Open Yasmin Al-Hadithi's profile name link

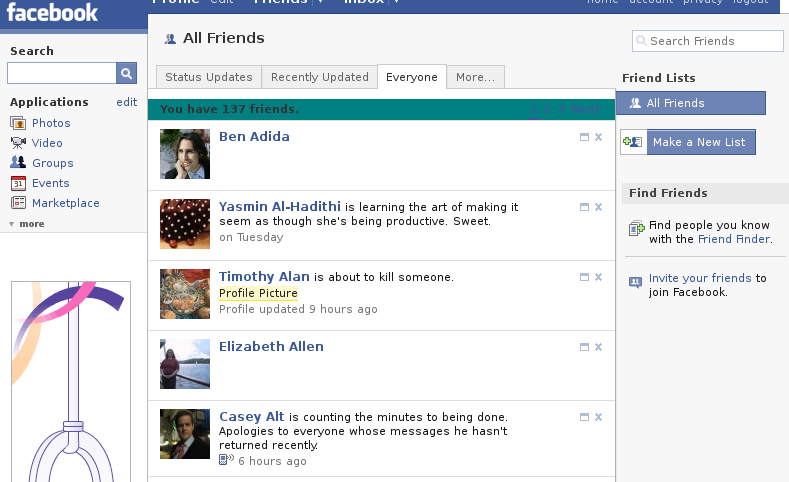pos(280,206)
